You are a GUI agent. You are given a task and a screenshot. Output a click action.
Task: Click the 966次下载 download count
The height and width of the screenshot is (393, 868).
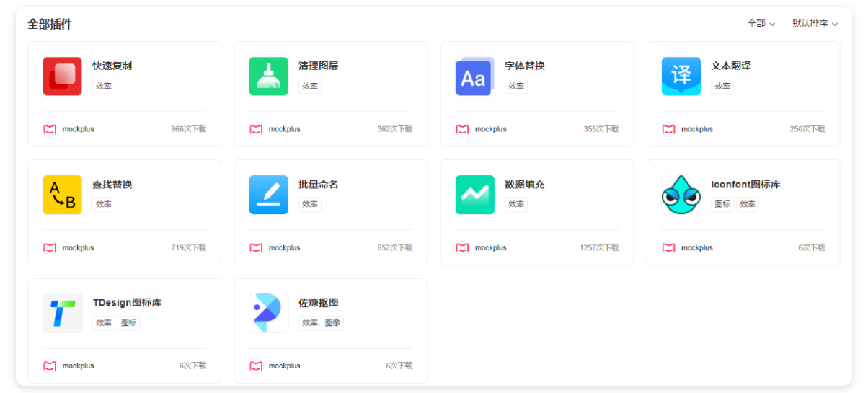pos(188,129)
